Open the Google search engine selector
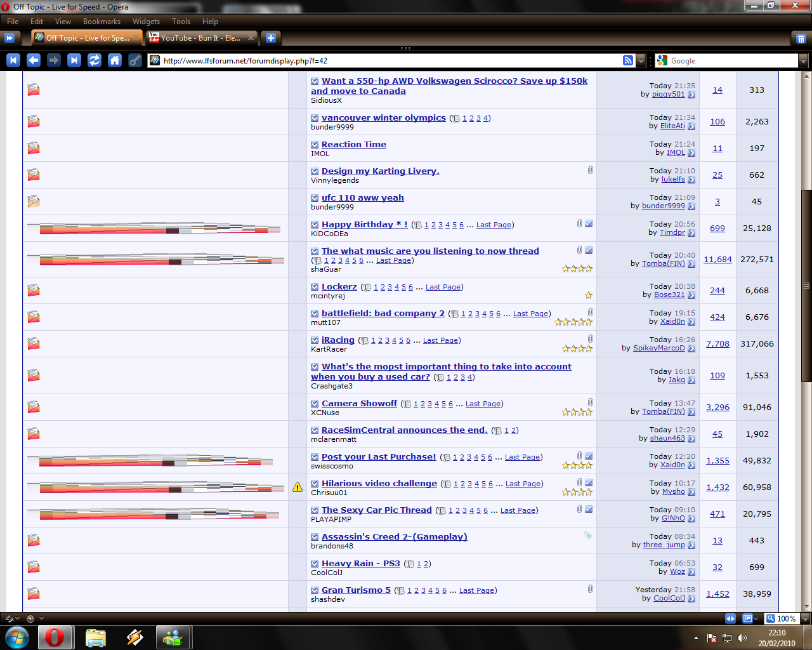 coord(662,60)
